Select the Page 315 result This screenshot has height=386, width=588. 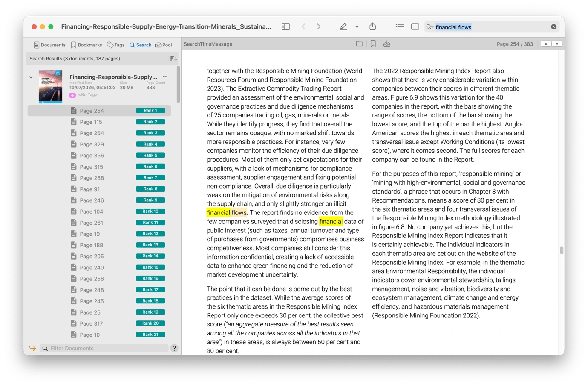(99, 167)
